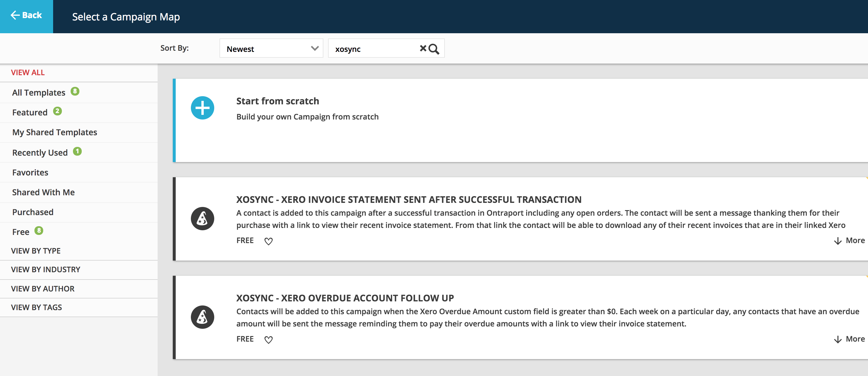Open the Featured templates category
This screenshot has width=868, height=376.
(30, 113)
